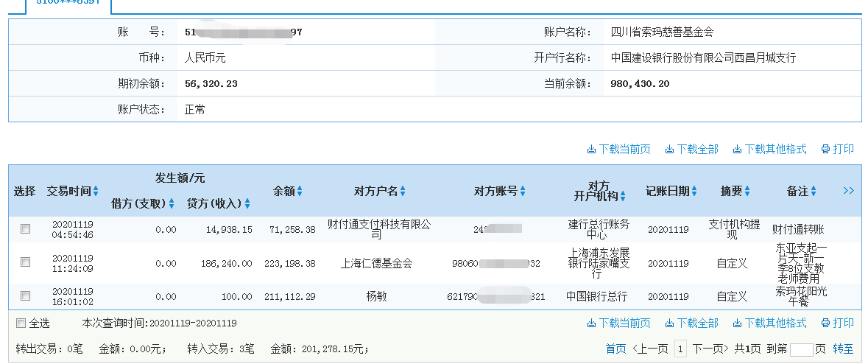868x364 pixels.
Task: Click the bottom download current page icon
Action: (591, 323)
